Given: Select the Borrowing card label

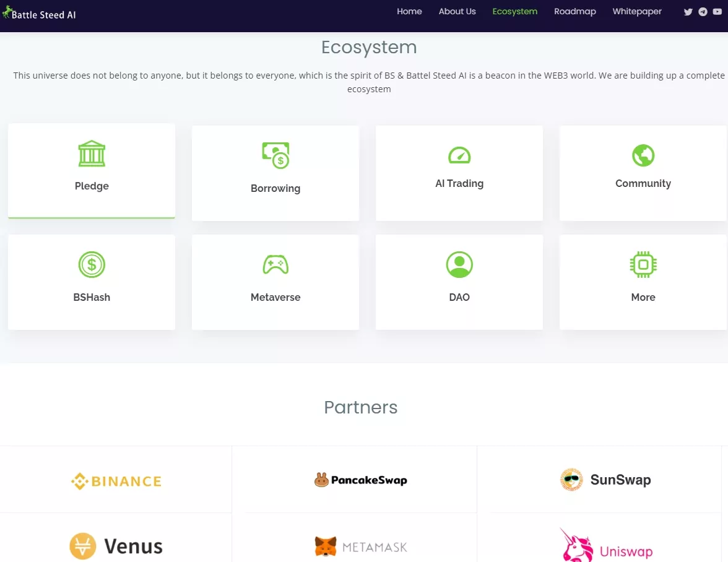Looking at the screenshot, I should pyautogui.click(x=276, y=188).
